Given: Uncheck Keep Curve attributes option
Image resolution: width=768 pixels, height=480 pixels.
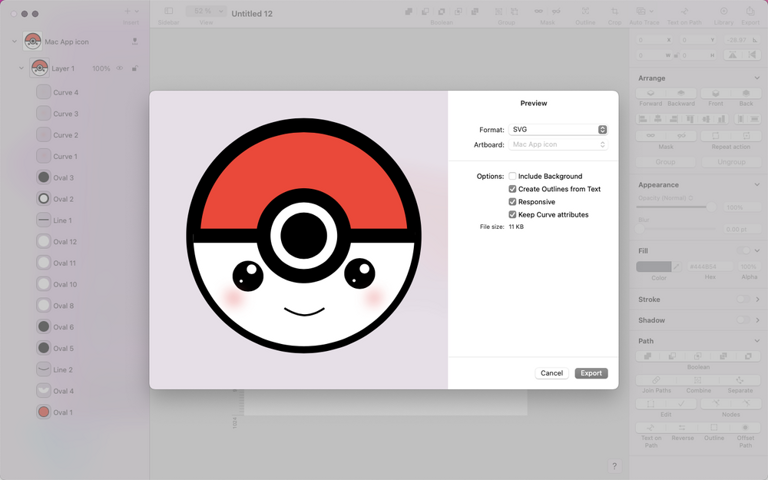Looking at the screenshot, I should (x=512, y=214).
